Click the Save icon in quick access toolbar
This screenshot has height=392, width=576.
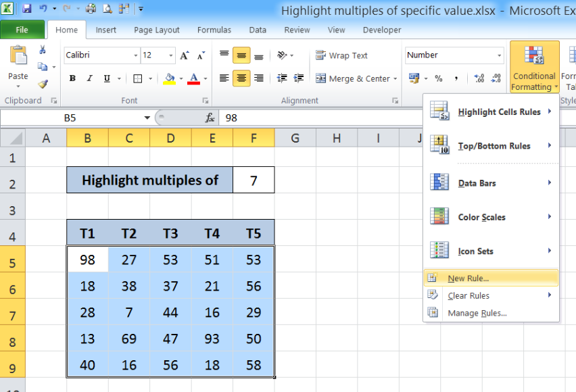click(x=27, y=8)
